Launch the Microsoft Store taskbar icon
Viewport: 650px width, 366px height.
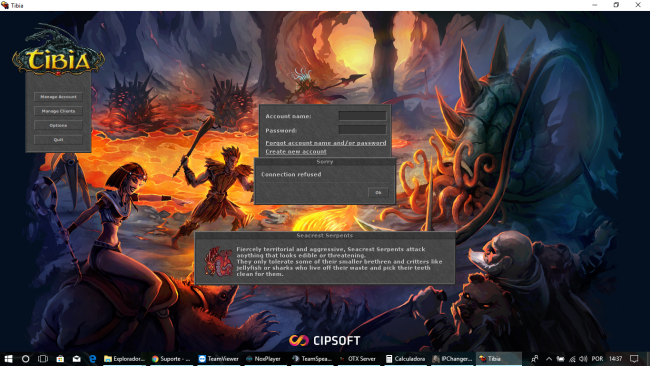click(60, 359)
